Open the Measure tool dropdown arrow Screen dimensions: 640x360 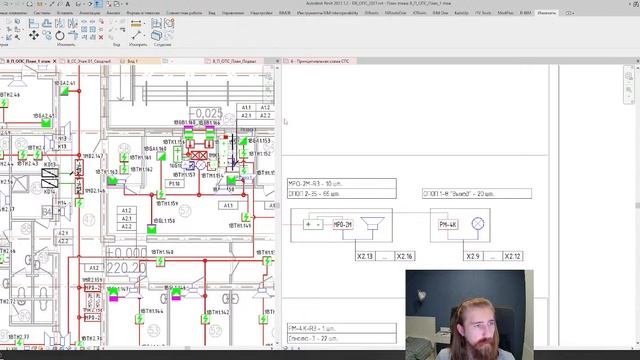pyautogui.click(x=144, y=24)
